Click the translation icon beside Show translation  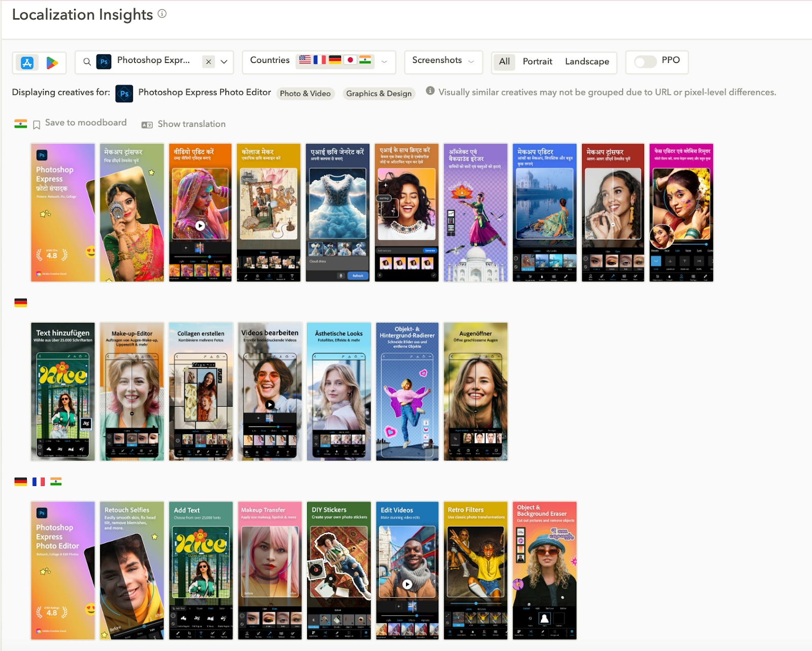(146, 123)
